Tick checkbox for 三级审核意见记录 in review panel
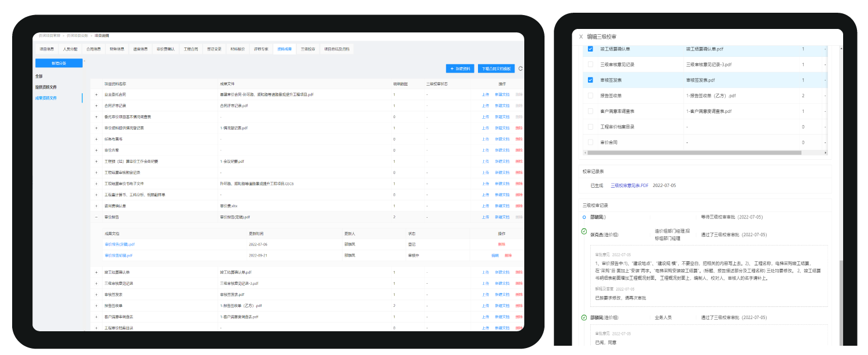 (x=590, y=64)
